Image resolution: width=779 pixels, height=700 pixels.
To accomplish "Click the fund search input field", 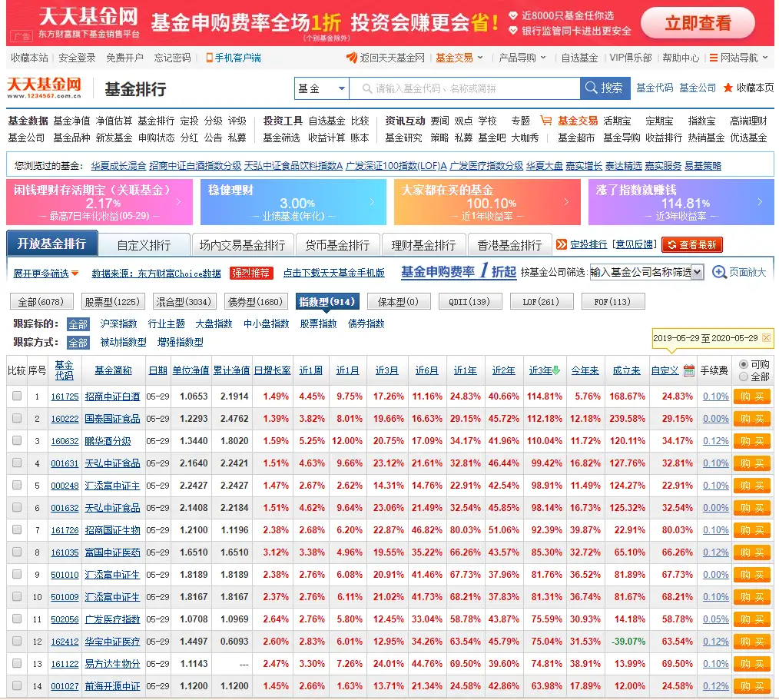I will click(x=465, y=88).
